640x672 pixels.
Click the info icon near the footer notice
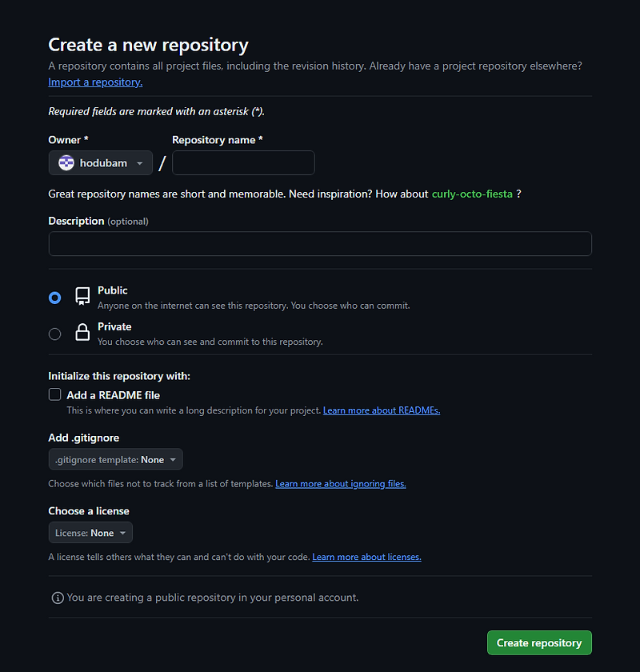point(56,597)
